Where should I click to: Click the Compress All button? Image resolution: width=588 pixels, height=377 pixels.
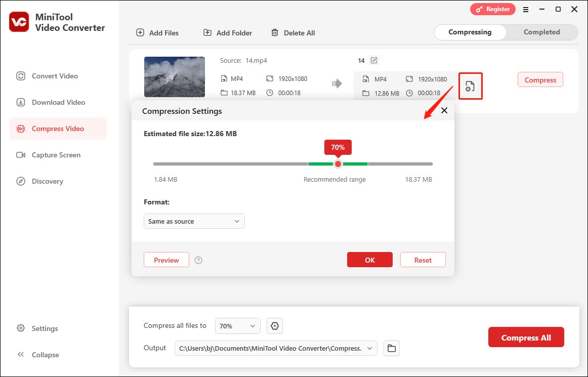[526, 337]
